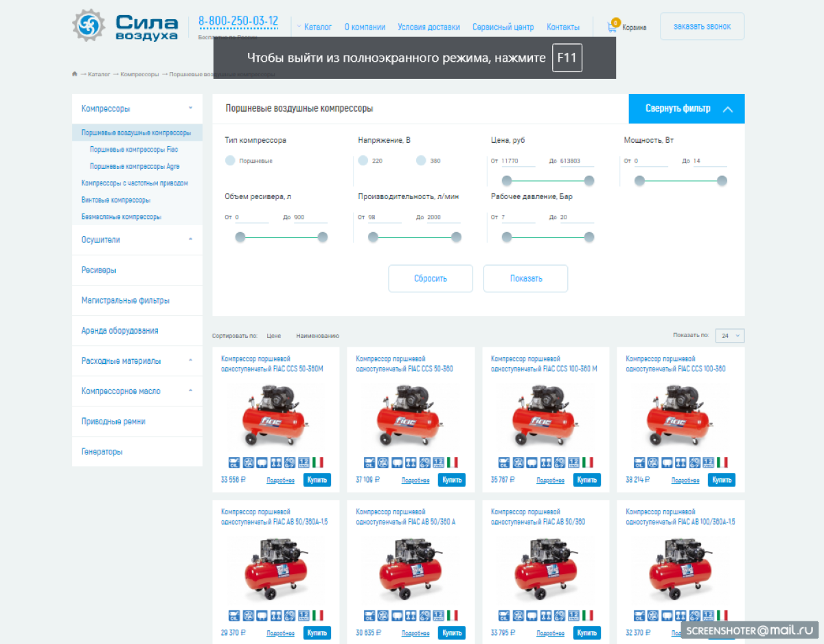Click the minimum price slider handle
The height and width of the screenshot is (644, 824).
click(507, 181)
